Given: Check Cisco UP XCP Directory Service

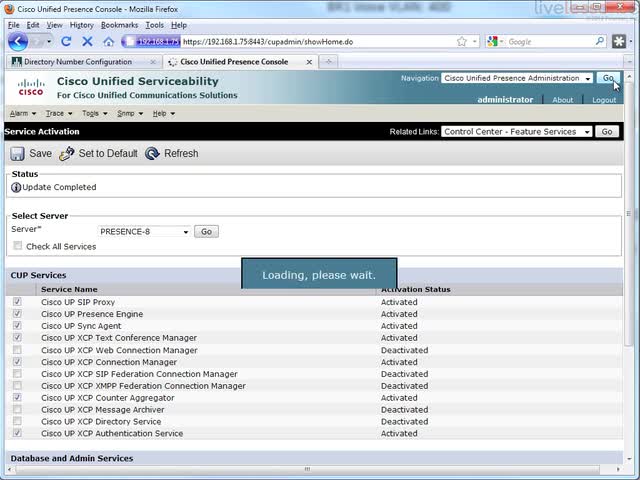Looking at the screenshot, I should (x=17, y=421).
